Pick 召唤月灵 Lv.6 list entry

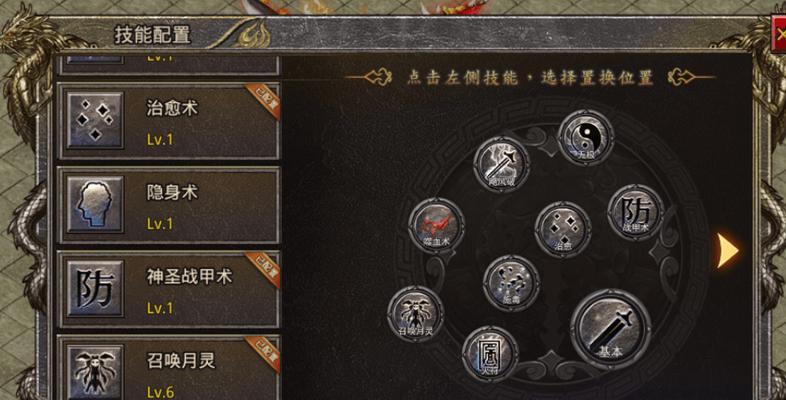(x=168, y=368)
